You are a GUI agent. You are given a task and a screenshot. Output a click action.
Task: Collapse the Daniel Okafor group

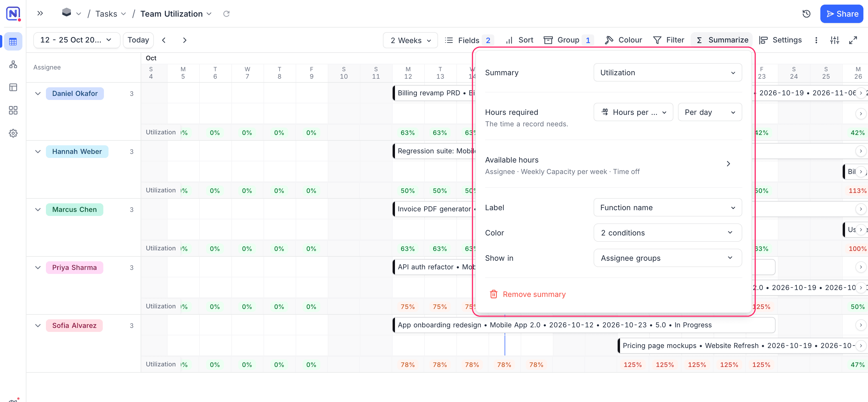38,93
